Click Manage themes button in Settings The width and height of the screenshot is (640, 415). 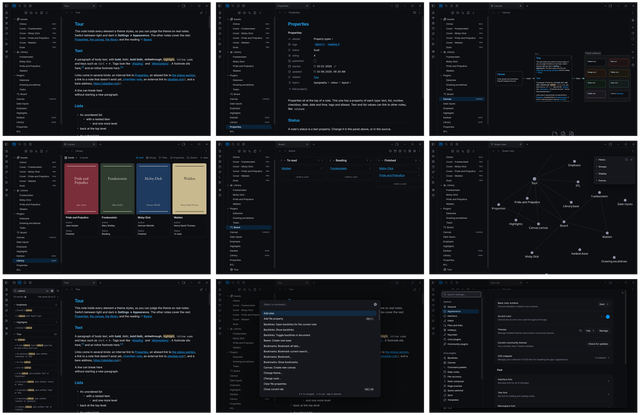603,331
